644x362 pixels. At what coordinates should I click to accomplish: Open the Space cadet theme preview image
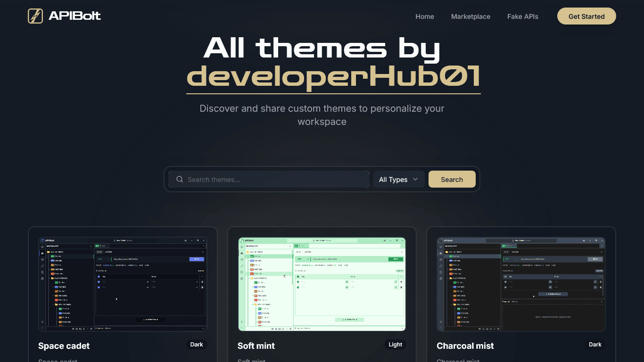(123, 284)
